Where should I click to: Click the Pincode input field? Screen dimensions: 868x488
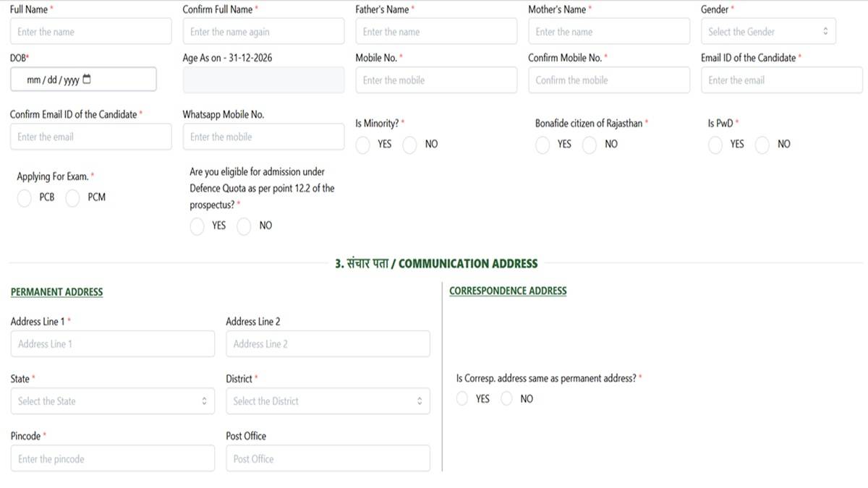(x=112, y=458)
